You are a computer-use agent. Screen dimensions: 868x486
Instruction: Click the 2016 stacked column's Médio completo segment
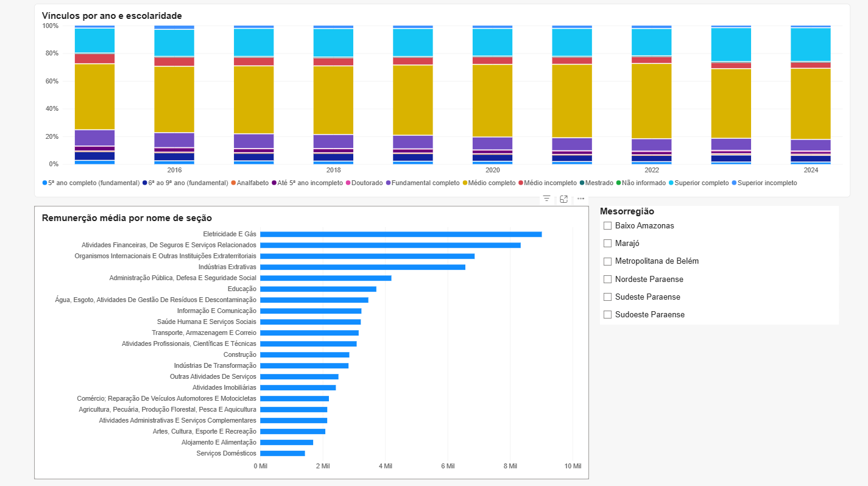pyautogui.click(x=174, y=99)
